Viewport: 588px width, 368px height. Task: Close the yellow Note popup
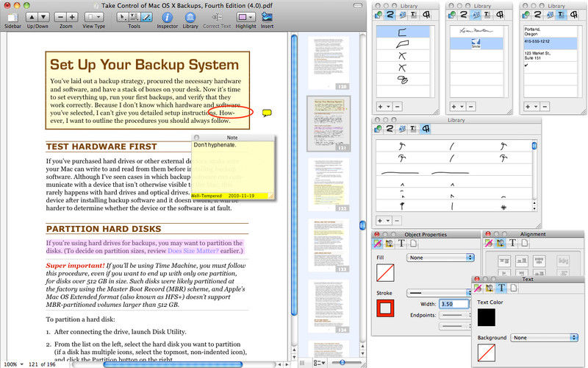coord(196,138)
